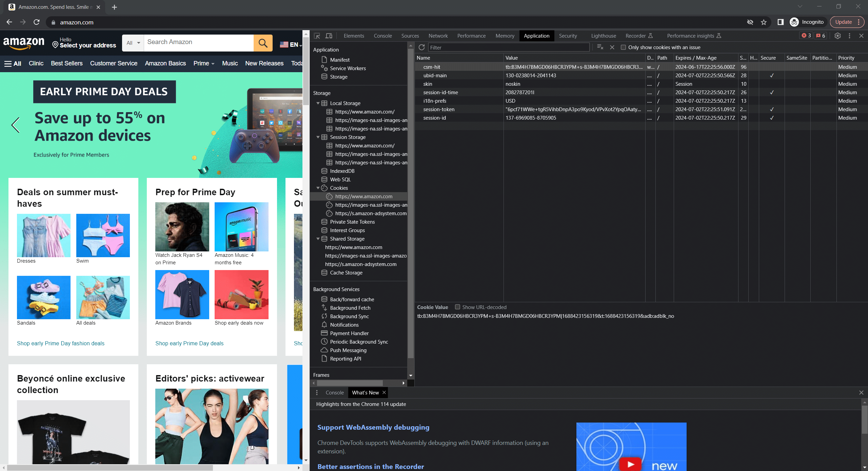Expand the Shared Storage tree item
The width and height of the screenshot is (868, 471).
[x=318, y=239]
